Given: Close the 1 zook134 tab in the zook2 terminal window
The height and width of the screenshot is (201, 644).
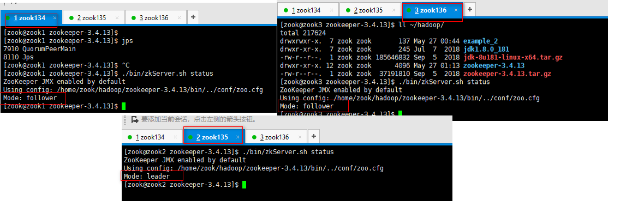Looking at the screenshot, I should (175, 137).
